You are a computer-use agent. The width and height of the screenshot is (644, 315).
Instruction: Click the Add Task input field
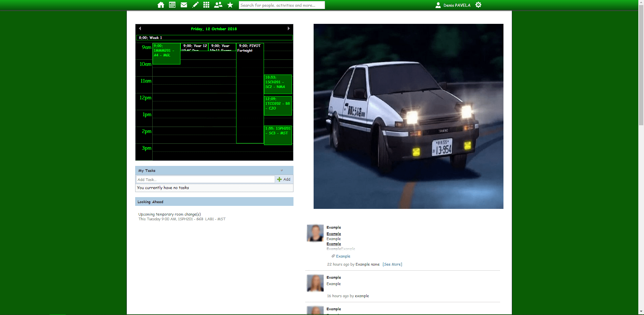(206, 179)
